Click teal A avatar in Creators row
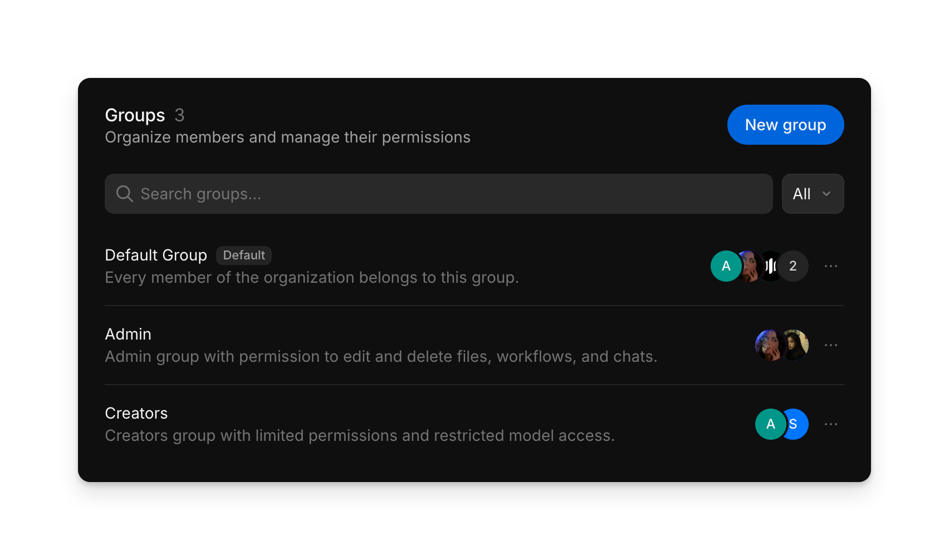Screen dimensions: 949x560 (770, 424)
